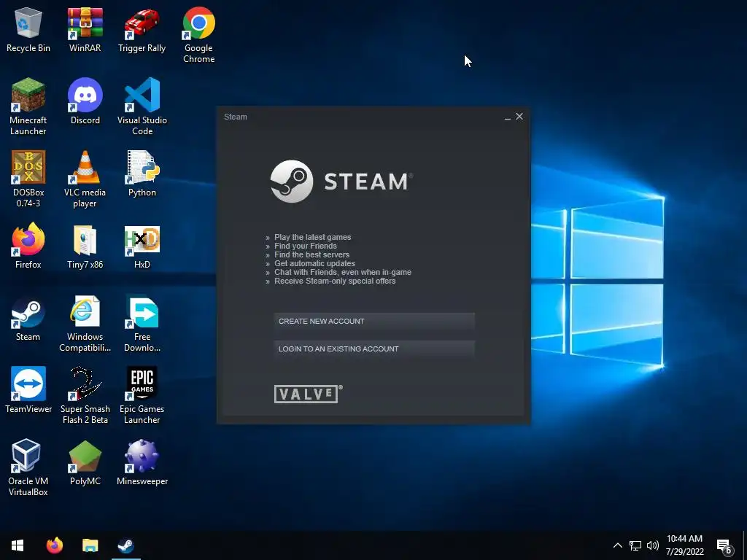
Task: Click 'Find your Friends' text
Action: pos(306,246)
